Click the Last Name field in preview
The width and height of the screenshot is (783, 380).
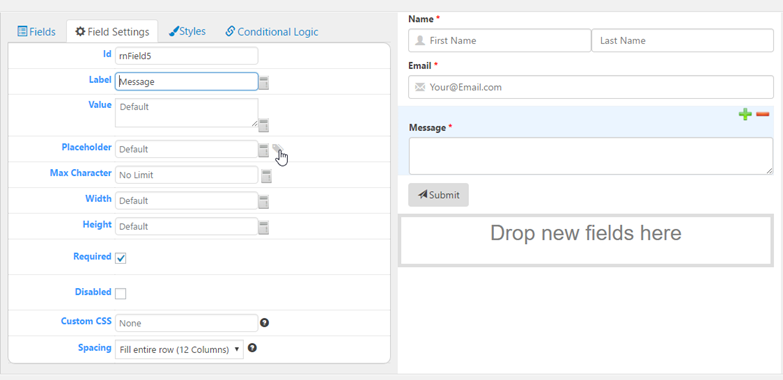click(683, 40)
